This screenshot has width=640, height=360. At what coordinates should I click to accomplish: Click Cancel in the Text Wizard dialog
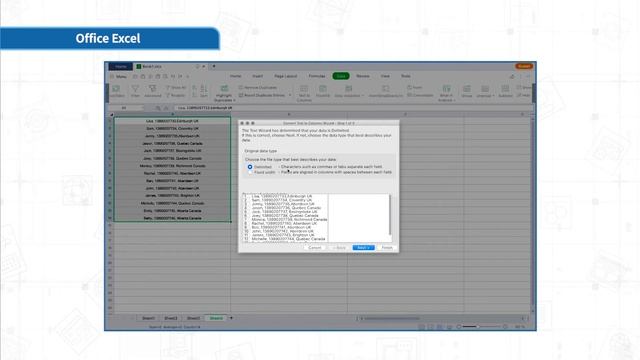pos(315,248)
